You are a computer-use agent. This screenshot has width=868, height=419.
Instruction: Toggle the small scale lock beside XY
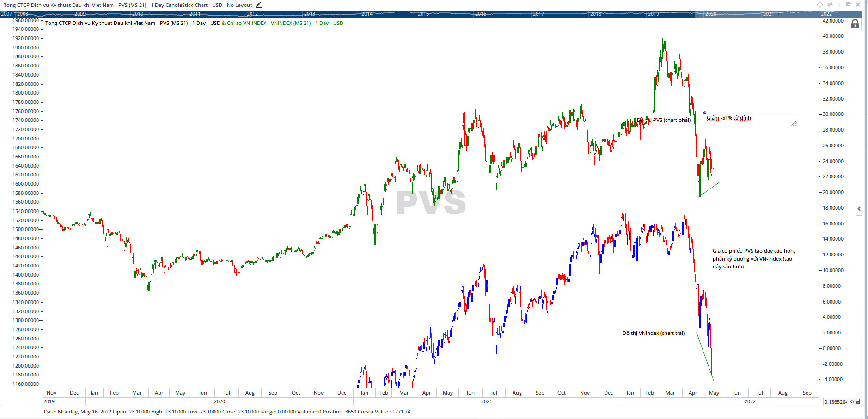(x=858, y=402)
